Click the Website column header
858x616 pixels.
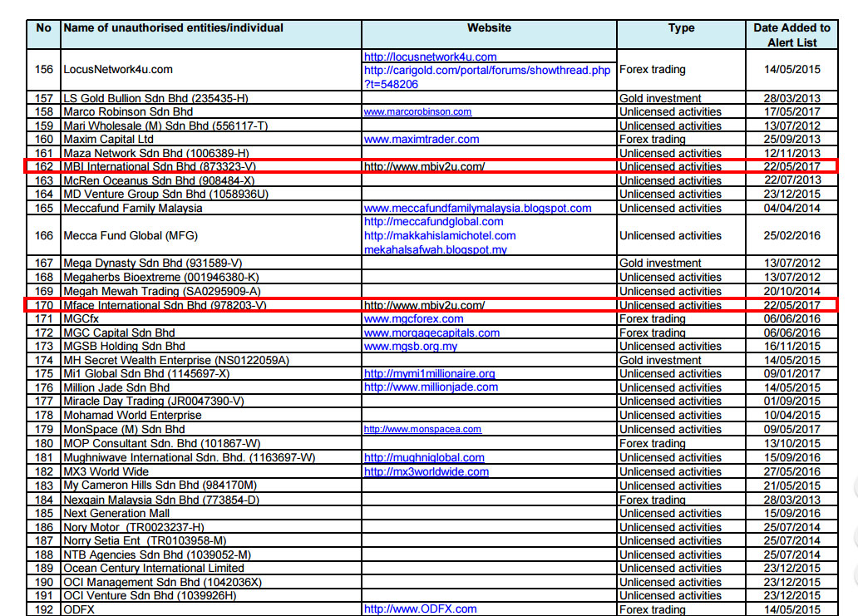point(489,28)
